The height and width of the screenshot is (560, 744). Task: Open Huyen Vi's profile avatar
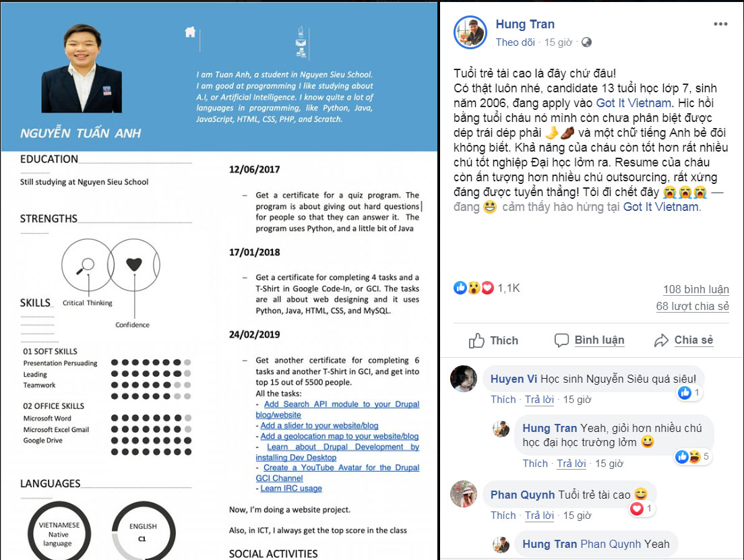click(464, 379)
